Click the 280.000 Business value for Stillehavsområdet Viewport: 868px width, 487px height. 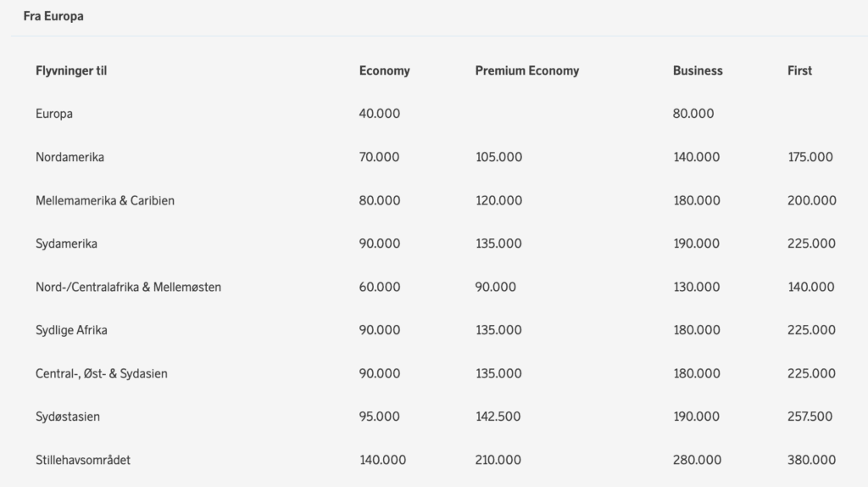pos(697,460)
